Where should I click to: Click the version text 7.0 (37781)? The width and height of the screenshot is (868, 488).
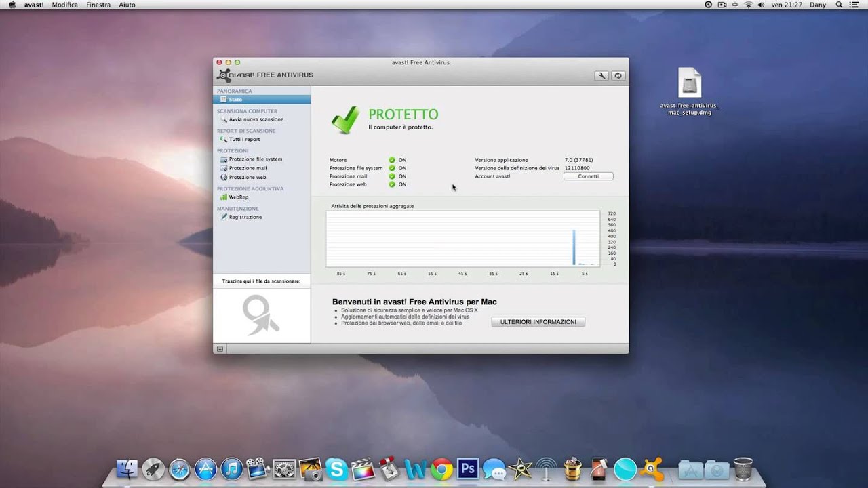pyautogui.click(x=578, y=160)
